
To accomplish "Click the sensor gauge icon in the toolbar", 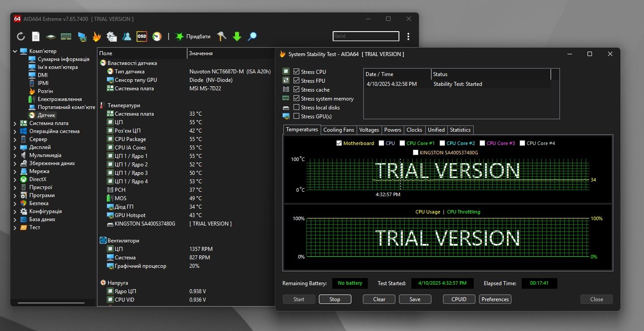I will pyautogui.click(x=157, y=36).
